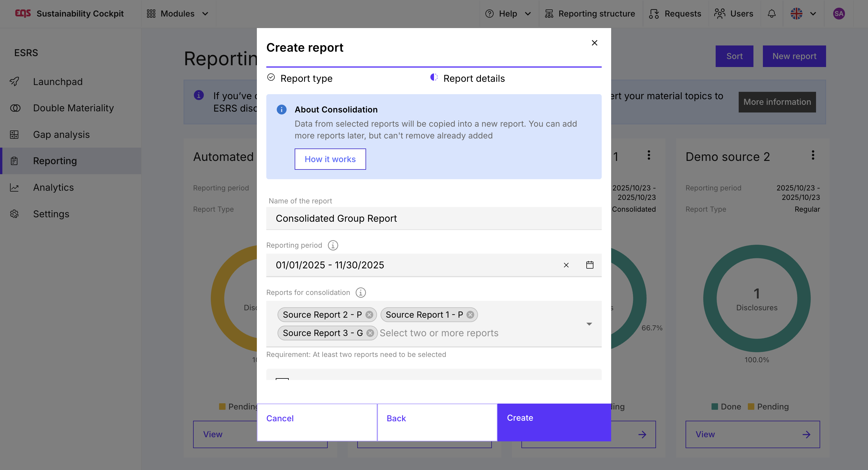
Task: Open Demo source 2 three-dot menu
Action: pyautogui.click(x=813, y=155)
